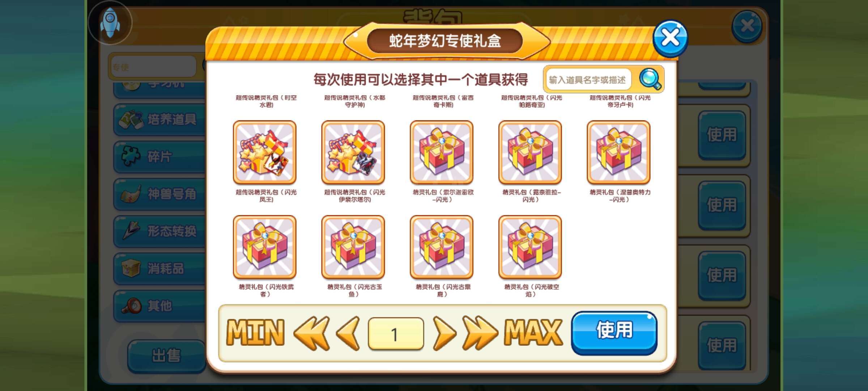Select the 闪光凤王 legendary gift pack

pos(265,152)
